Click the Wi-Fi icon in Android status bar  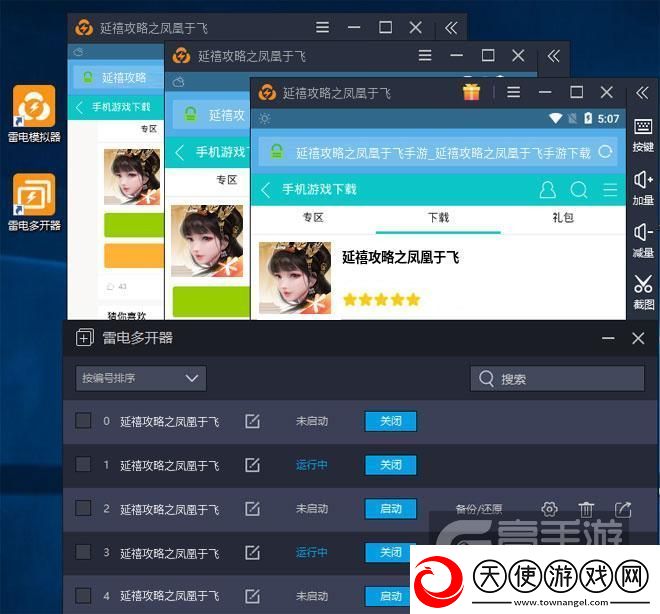click(555, 118)
